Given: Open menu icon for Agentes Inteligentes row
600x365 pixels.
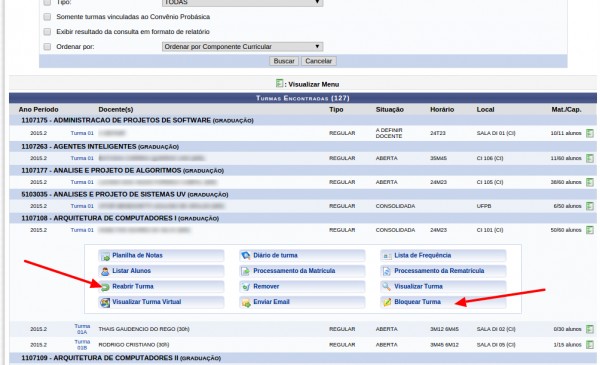Looking at the screenshot, I should [x=590, y=158].
